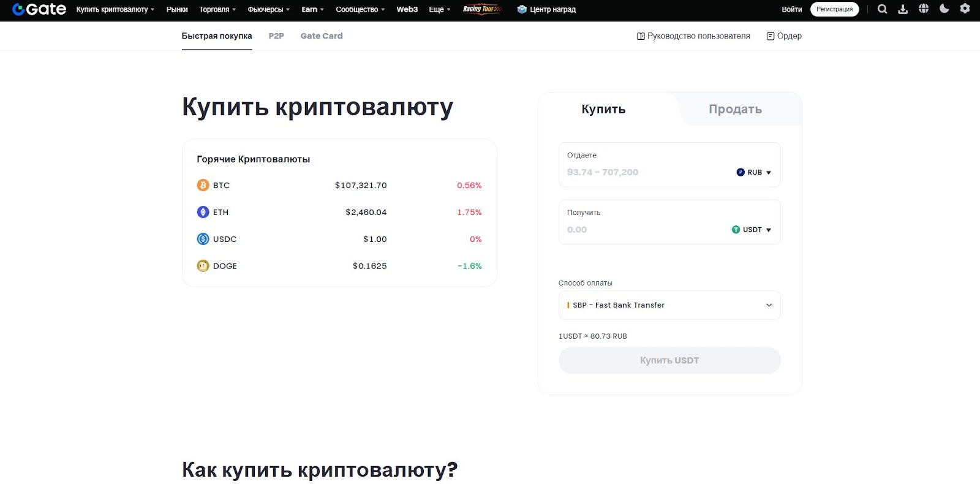
Task: Switch to the Gate Card tab
Action: click(x=322, y=36)
